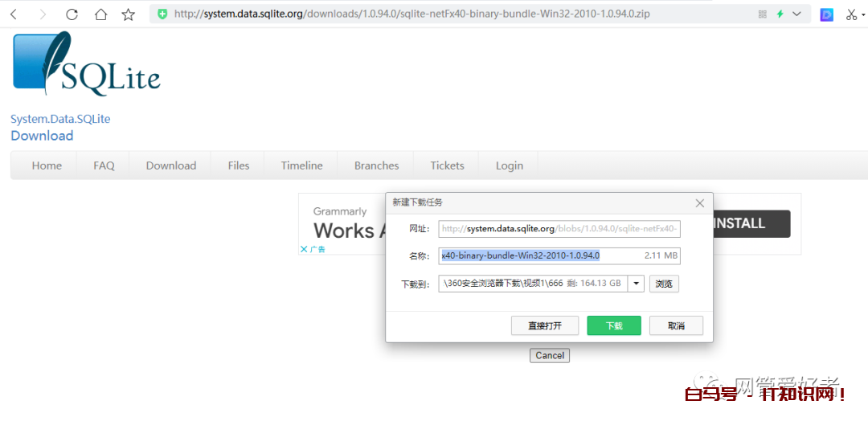Switch to the Tickets tab
The height and width of the screenshot is (425, 868).
tap(447, 166)
